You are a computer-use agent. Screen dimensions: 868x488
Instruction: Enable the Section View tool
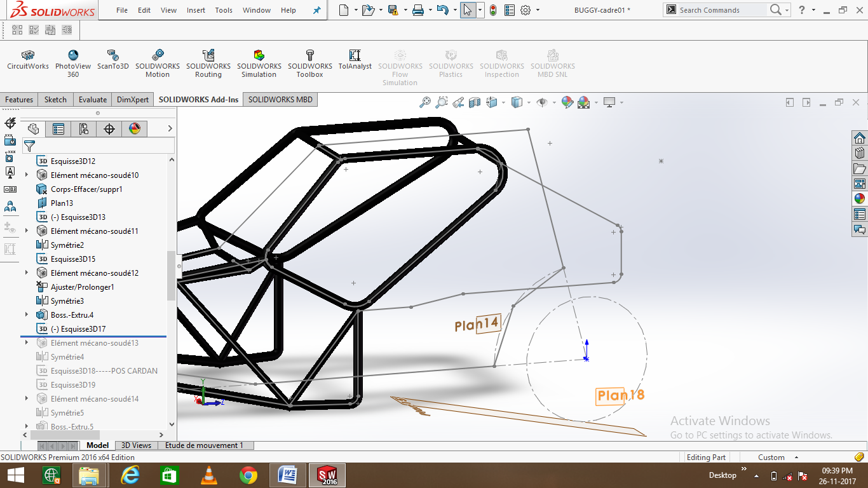[475, 102]
